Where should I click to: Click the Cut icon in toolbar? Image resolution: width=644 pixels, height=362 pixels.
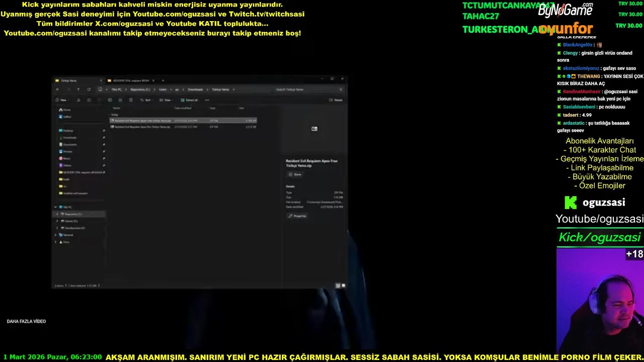pos(78,100)
